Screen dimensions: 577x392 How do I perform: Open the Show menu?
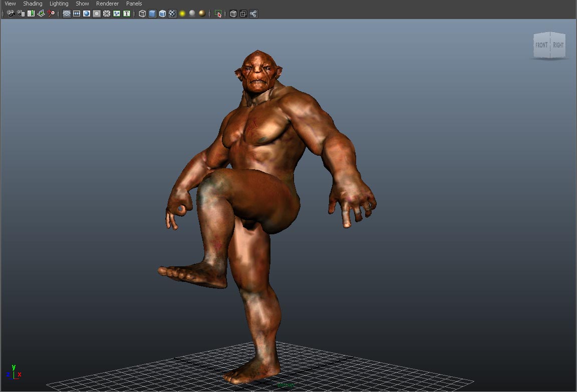[82, 4]
